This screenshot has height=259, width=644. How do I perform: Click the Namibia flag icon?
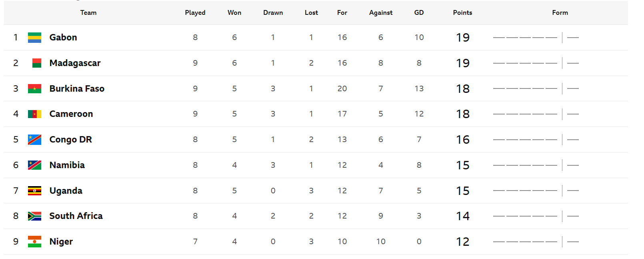point(34,165)
